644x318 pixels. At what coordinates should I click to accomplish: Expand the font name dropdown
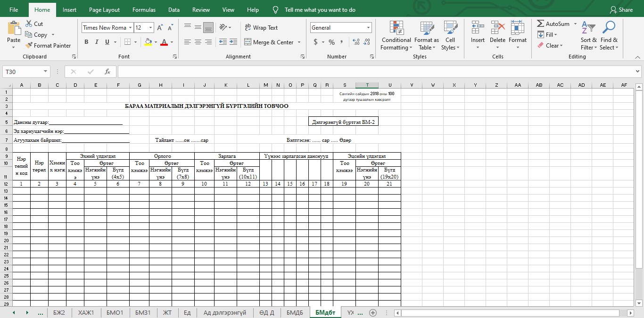point(130,28)
